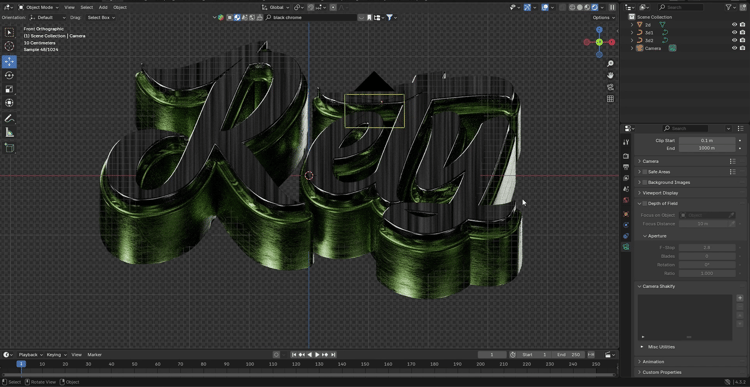Hide the 3d2 object in viewport
The width and height of the screenshot is (750, 387).
tap(734, 40)
